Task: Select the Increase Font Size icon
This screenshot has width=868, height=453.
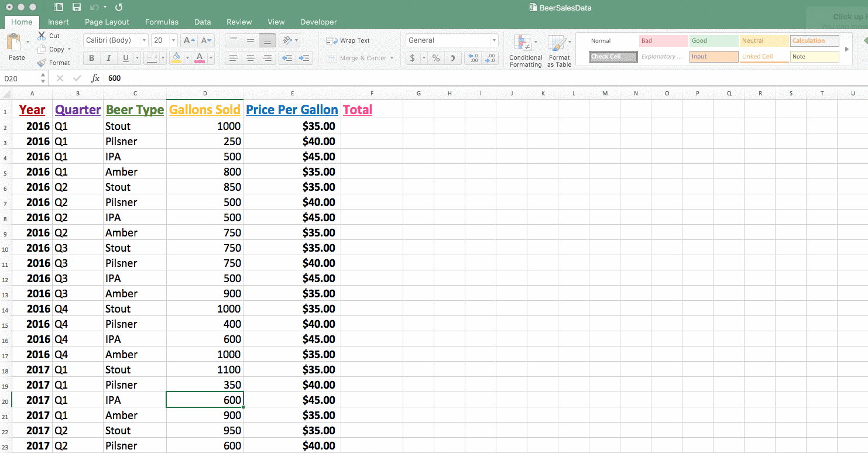Action: (x=187, y=40)
